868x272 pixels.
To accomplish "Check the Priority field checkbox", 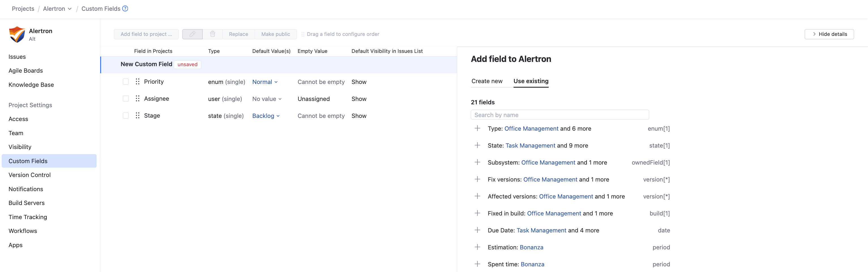I will 126,81.
